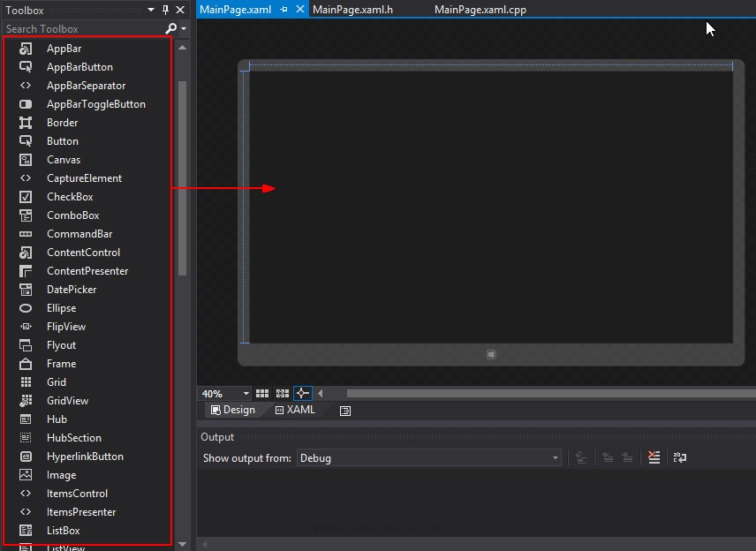Open the MainPage.xaml.cpp tab
This screenshot has height=551, width=756.
(x=480, y=10)
